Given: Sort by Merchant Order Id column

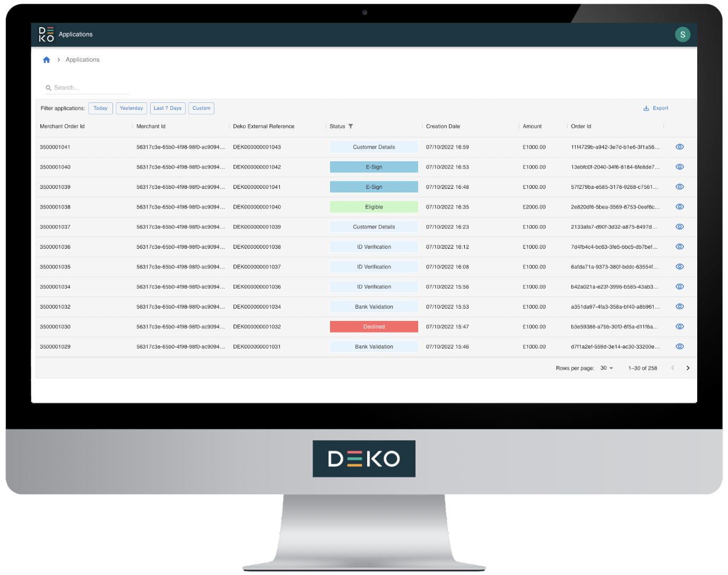Looking at the screenshot, I should pos(62,127).
